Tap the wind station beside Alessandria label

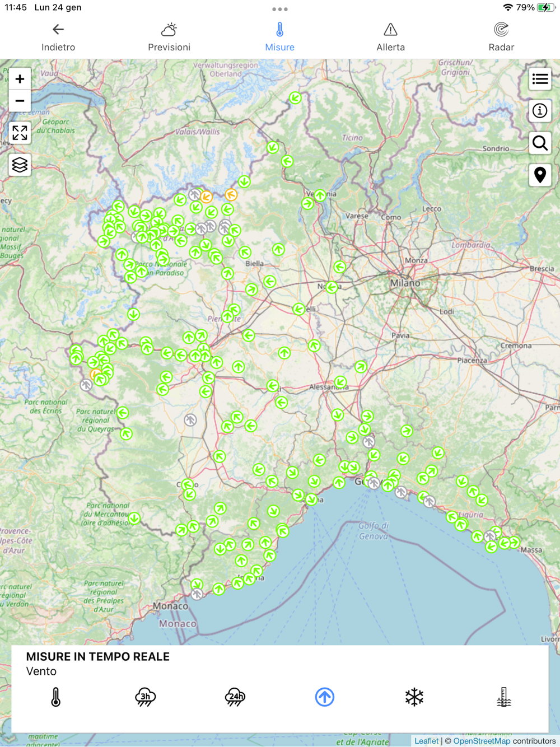coord(340,382)
